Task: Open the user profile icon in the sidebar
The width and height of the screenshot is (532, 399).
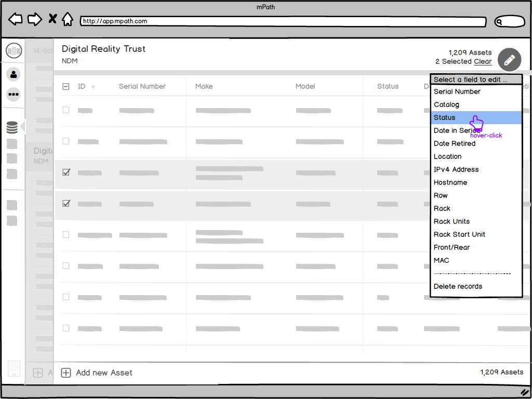Action: (x=13, y=74)
